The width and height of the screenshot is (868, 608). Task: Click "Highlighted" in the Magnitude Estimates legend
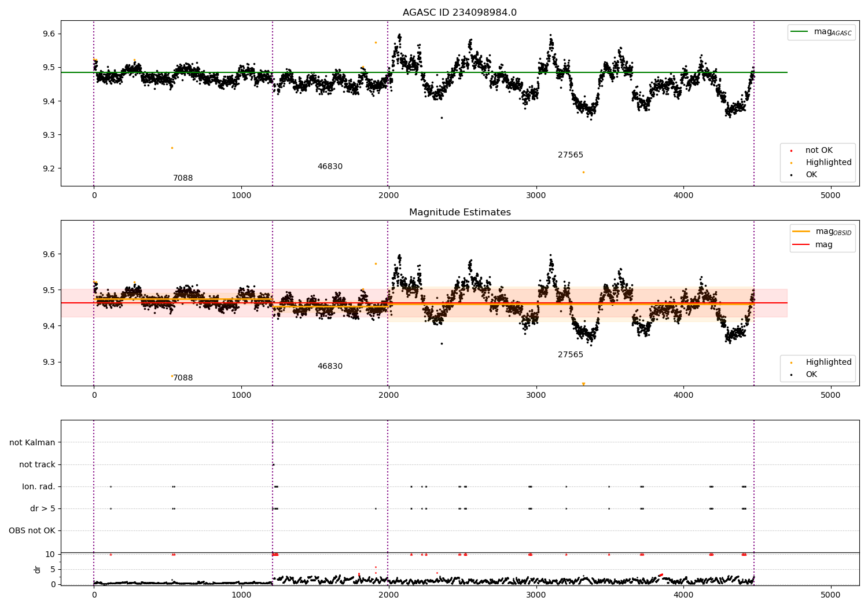pos(829,362)
